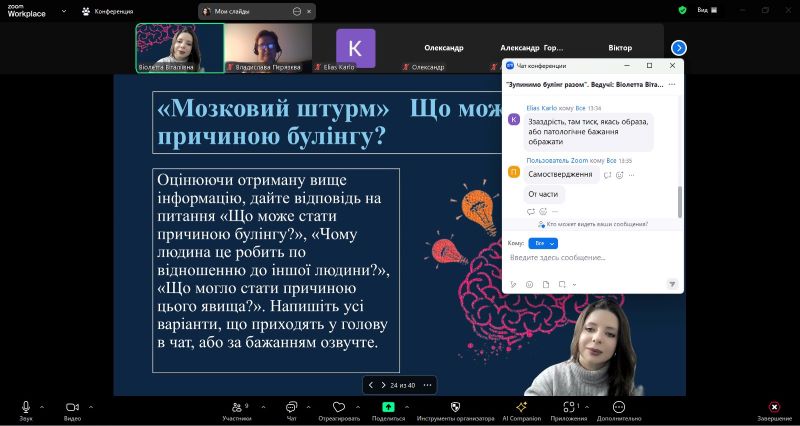Expand arrow next to Чат toolbar button
The height and width of the screenshot is (426, 800).
308,407
